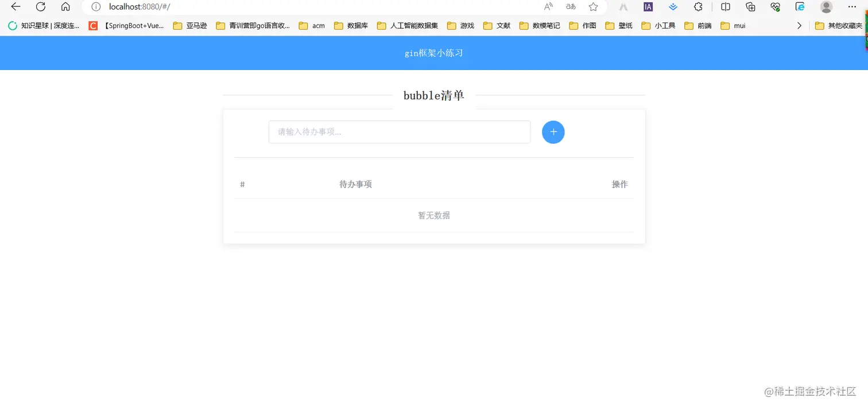This screenshot has width=868, height=409.
Task: Activate the read aloud icon in address bar
Action: coord(548,7)
